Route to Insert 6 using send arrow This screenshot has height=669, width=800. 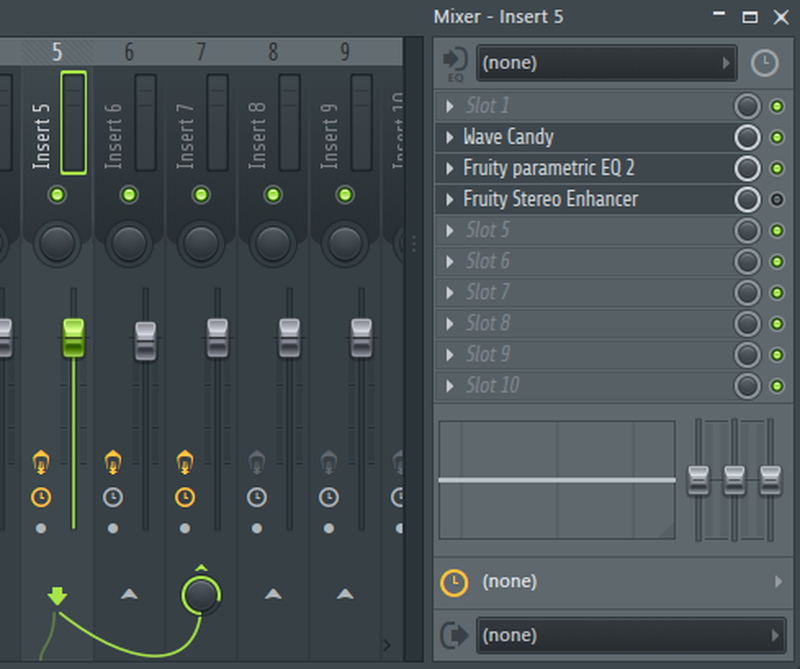pos(129,594)
